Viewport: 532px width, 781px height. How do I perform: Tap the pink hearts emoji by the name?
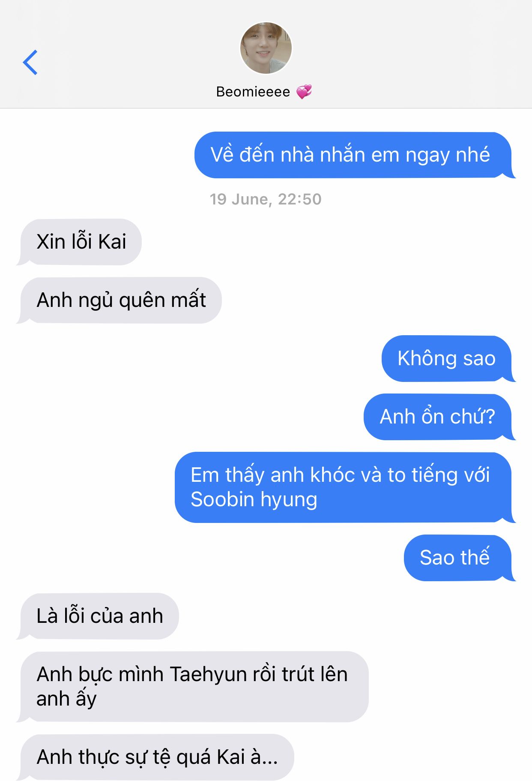(304, 91)
